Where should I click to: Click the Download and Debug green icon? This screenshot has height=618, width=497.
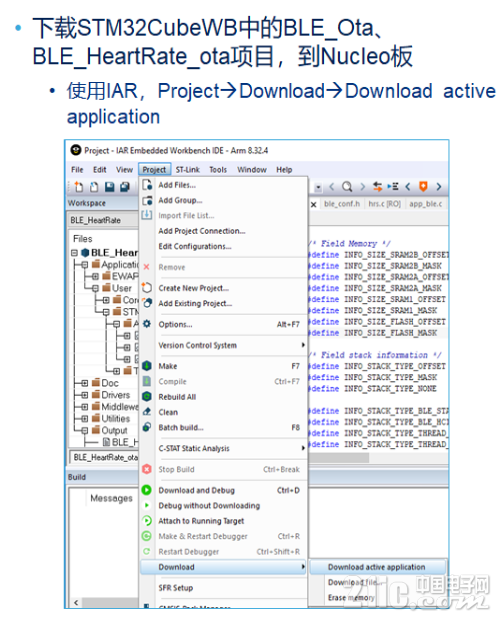pos(147,490)
